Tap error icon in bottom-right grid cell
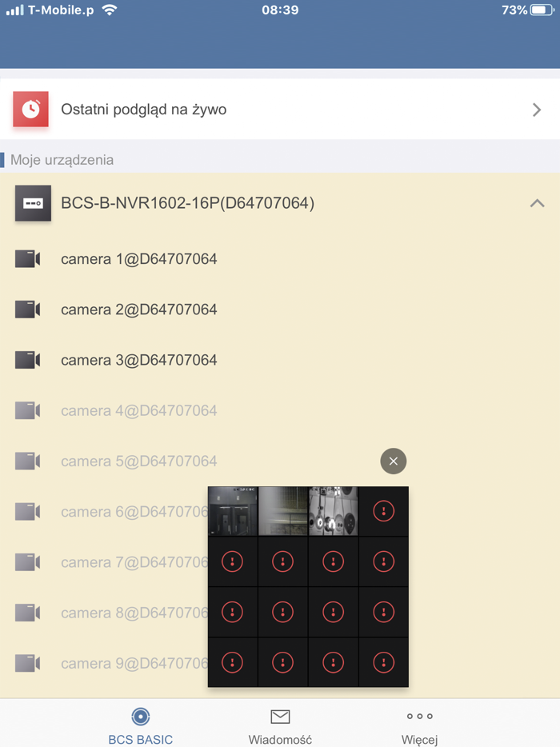Screen dimensions: 560x747 [x=384, y=662]
